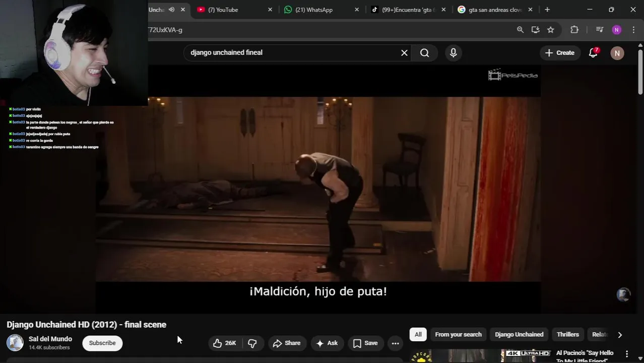Switch to the WhatsApp tab

coord(313,10)
